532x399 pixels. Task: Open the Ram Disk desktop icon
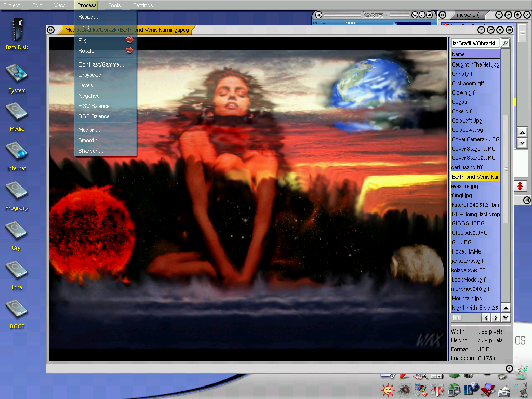[17, 34]
